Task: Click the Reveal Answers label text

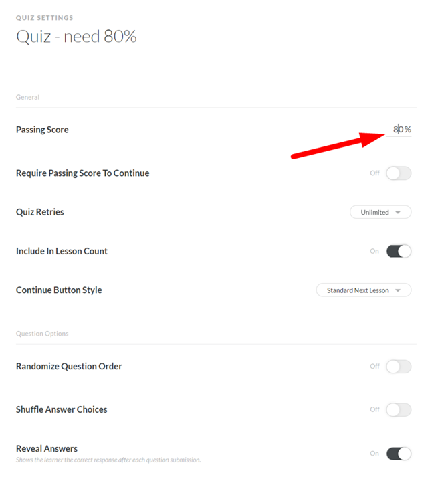Action: pyautogui.click(x=47, y=448)
